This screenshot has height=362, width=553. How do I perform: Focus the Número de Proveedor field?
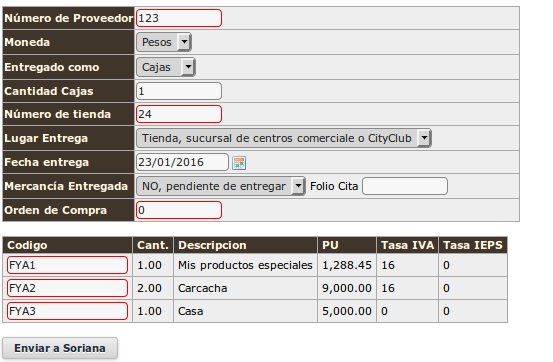pos(179,18)
